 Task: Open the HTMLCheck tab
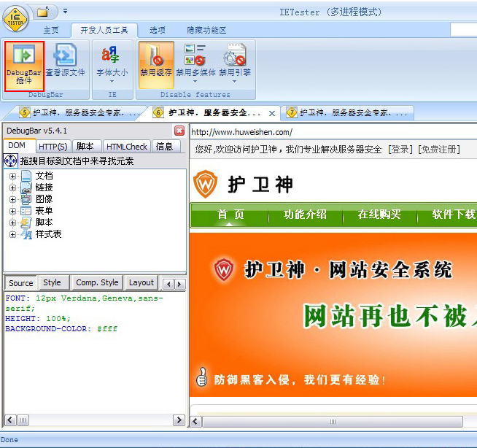(x=127, y=147)
